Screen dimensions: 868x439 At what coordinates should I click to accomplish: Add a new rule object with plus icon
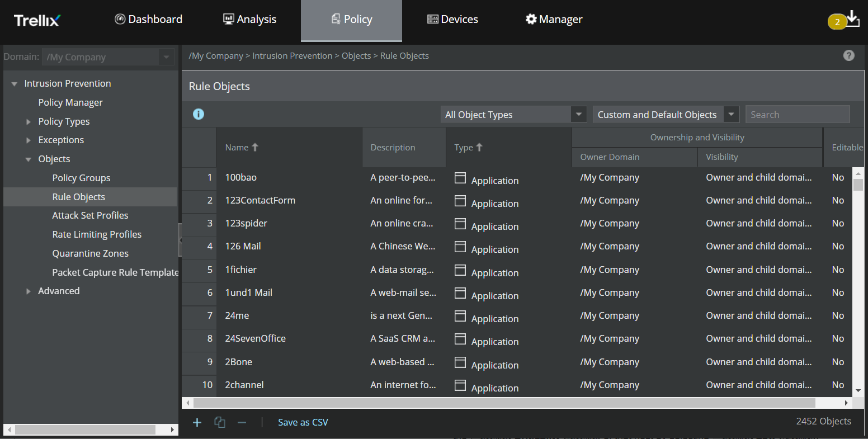[197, 422]
